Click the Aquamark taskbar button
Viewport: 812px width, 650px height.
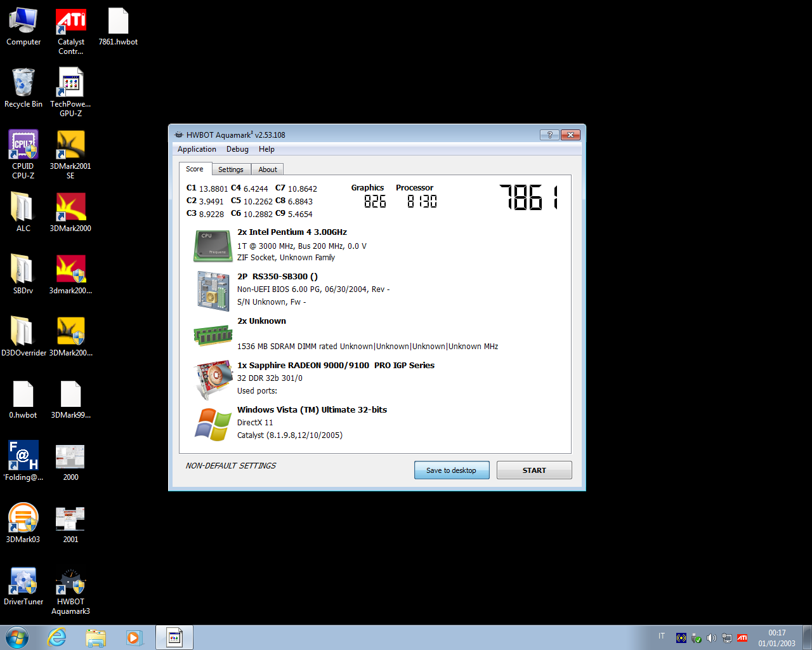[x=174, y=637]
